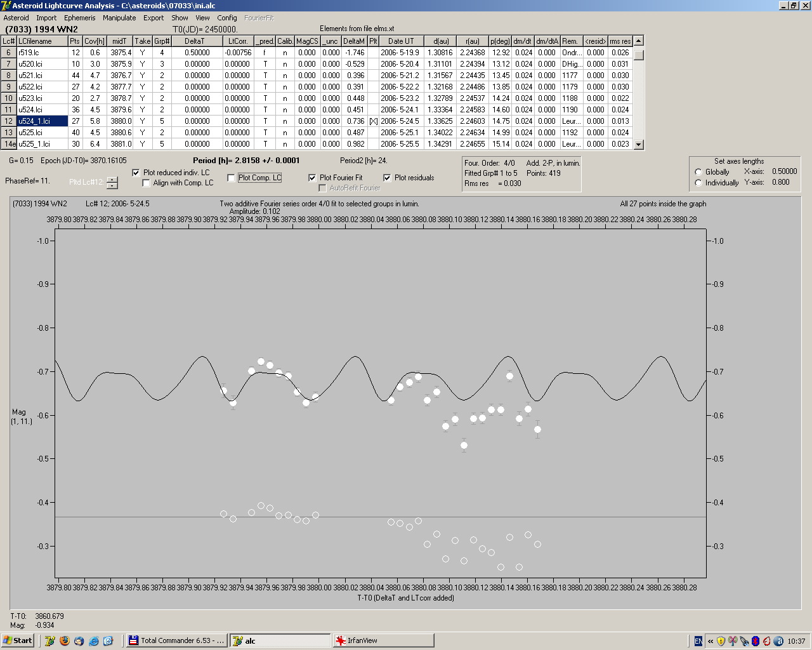Click the Date UT column header
The width and height of the screenshot is (812, 650).
(402, 41)
